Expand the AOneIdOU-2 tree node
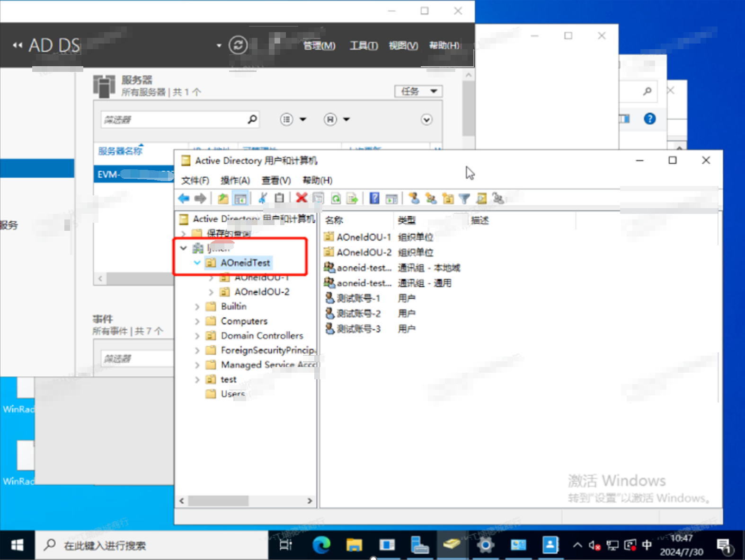745x560 pixels. [x=211, y=292]
